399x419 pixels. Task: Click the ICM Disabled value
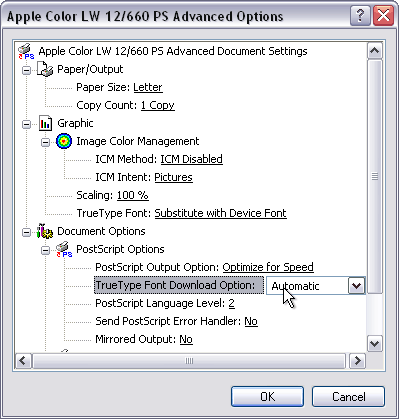(192, 159)
